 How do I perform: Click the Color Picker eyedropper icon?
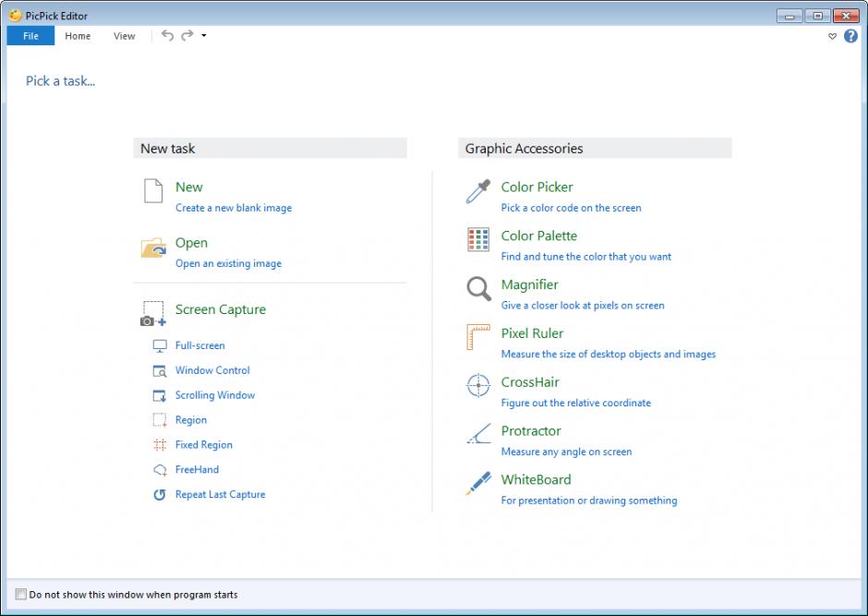click(x=478, y=191)
